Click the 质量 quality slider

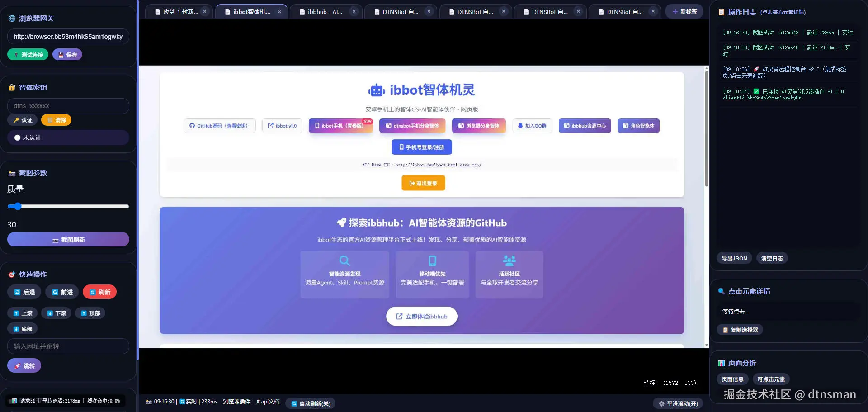click(x=68, y=206)
